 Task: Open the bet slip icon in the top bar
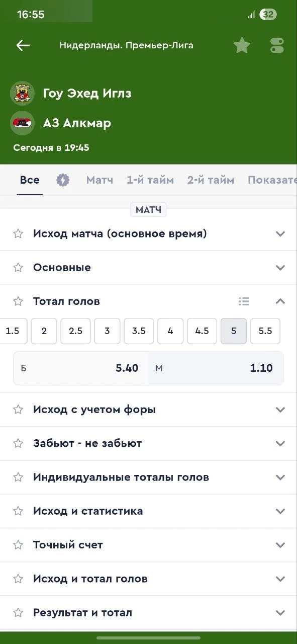pos(276,45)
